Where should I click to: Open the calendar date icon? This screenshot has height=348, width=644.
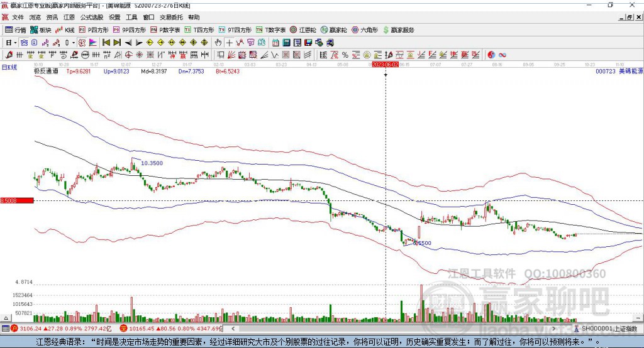[x=275, y=43]
